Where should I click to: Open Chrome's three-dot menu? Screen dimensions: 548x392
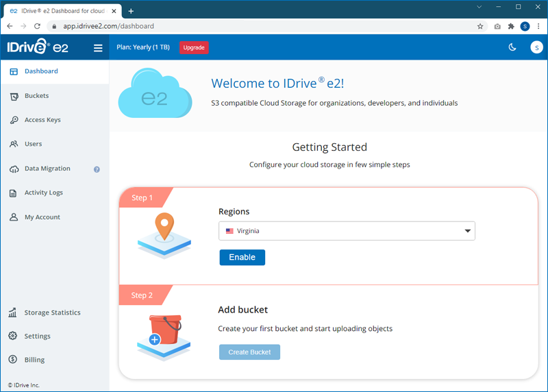point(538,26)
